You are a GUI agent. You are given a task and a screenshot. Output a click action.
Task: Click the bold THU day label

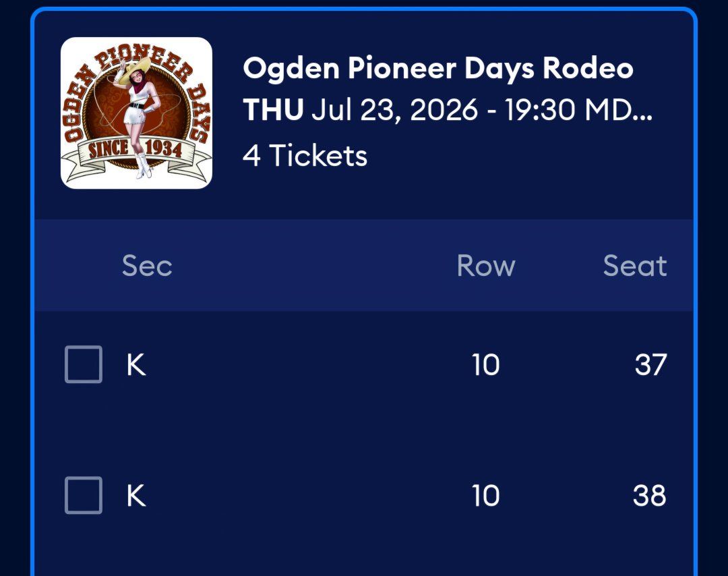(x=273, y=110)
